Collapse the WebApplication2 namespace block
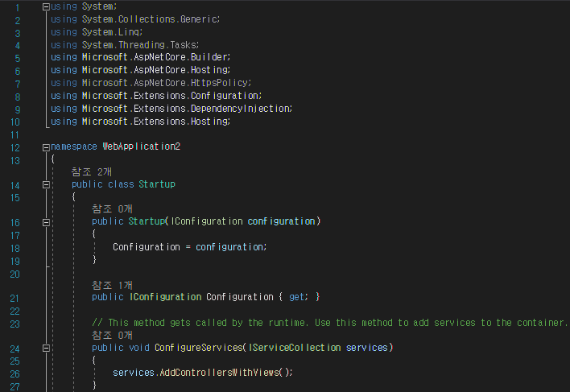 point(46,147)
